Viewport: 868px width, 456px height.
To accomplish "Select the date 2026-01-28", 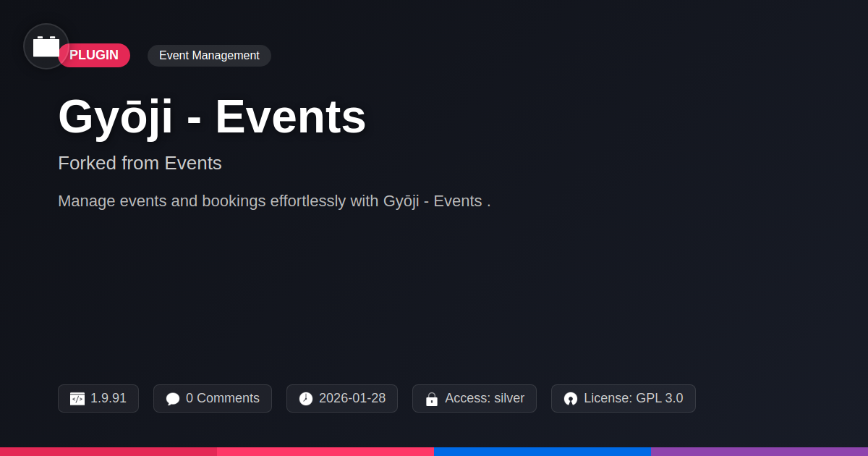I will [352, 398].
